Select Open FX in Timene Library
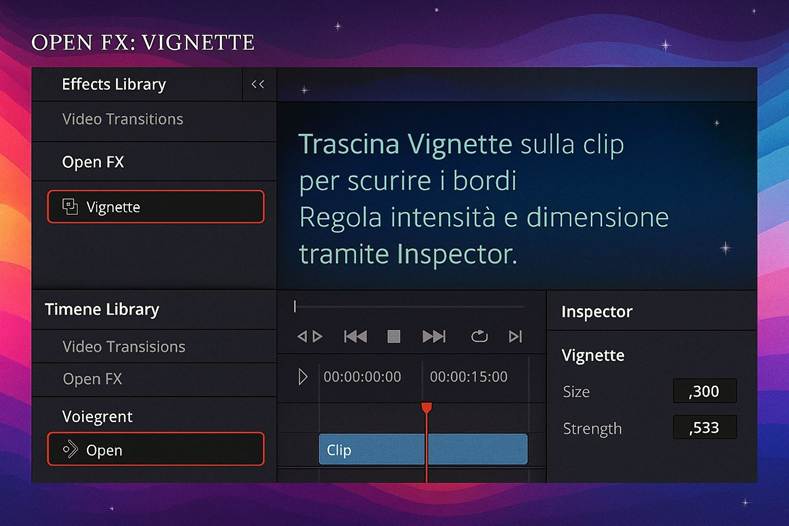This screenshot has height=526, width=789. [x=93, y=379]
